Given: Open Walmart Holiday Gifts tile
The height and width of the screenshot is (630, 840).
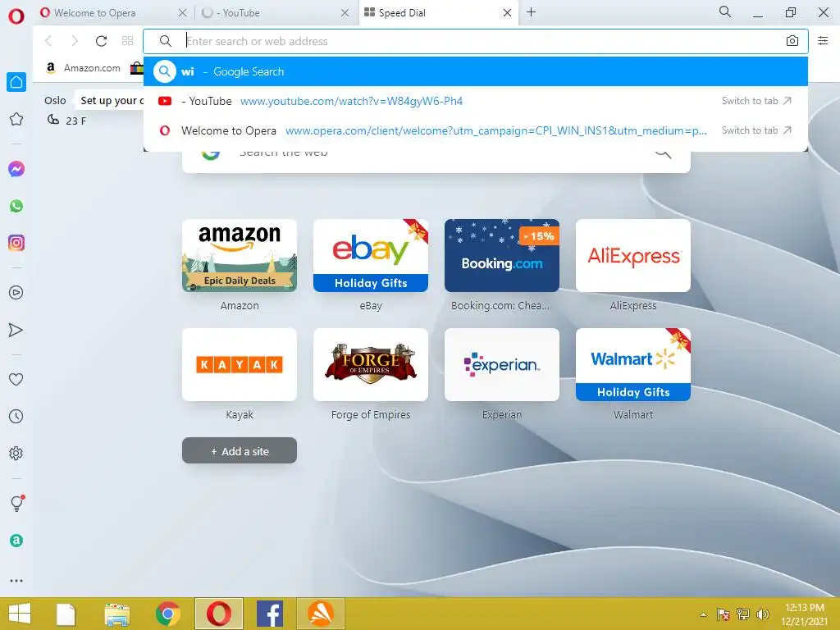Looking at the screenshot, I should [633, 365].
